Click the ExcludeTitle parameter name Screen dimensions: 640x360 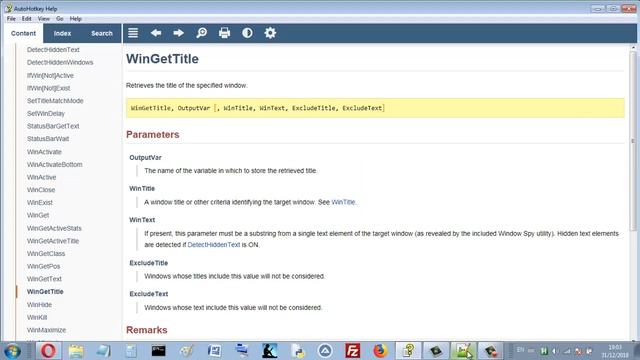149,263
